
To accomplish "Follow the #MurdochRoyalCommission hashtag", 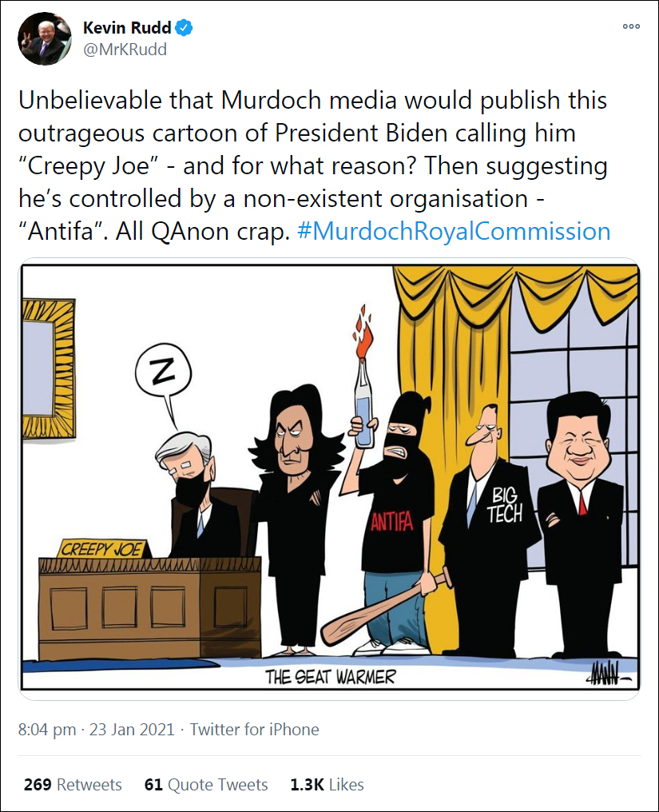I will pyautogui.click(x=454, y=231).
